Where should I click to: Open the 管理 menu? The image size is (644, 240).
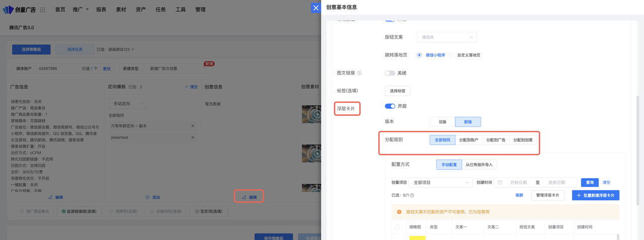pos(200,10)
